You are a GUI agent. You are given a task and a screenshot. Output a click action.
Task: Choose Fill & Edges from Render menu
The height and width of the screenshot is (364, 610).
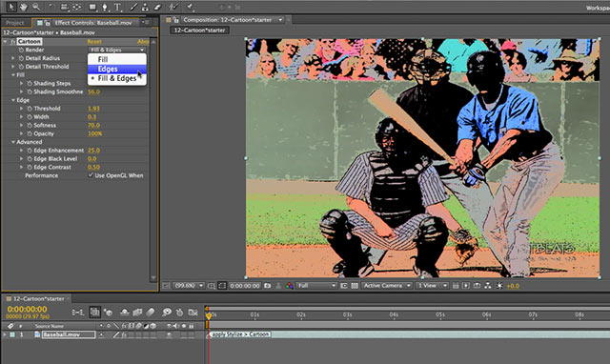[x=117, y=78]
